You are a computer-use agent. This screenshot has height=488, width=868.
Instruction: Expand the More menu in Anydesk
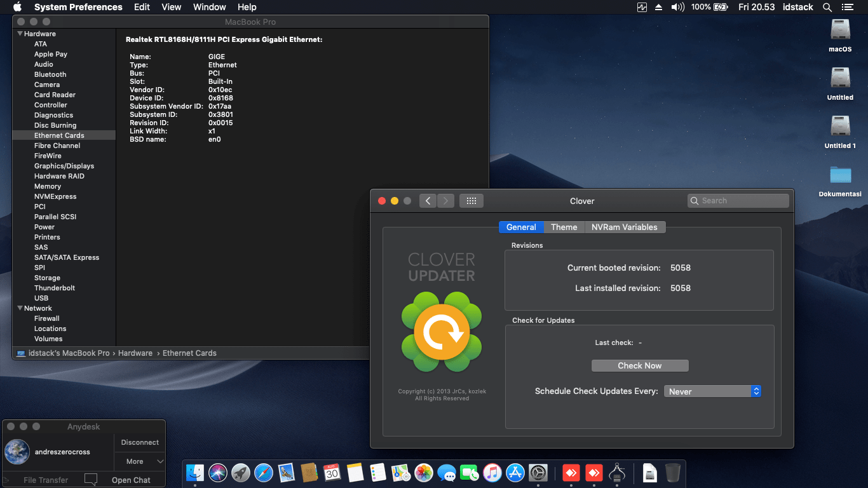pyautogui.click(x=140, y=461)
